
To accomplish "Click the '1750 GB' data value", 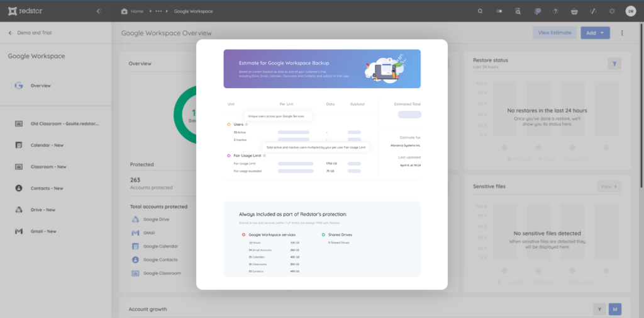I will coord(331,164).
